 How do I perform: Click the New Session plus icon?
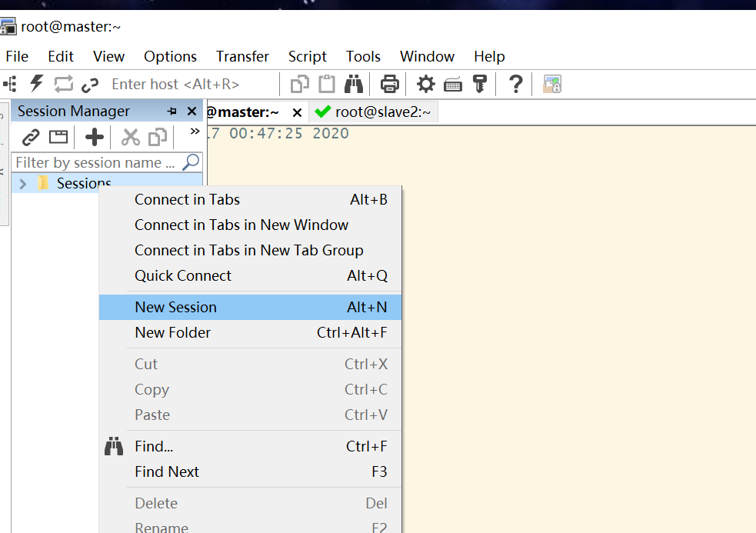[95, 137]
